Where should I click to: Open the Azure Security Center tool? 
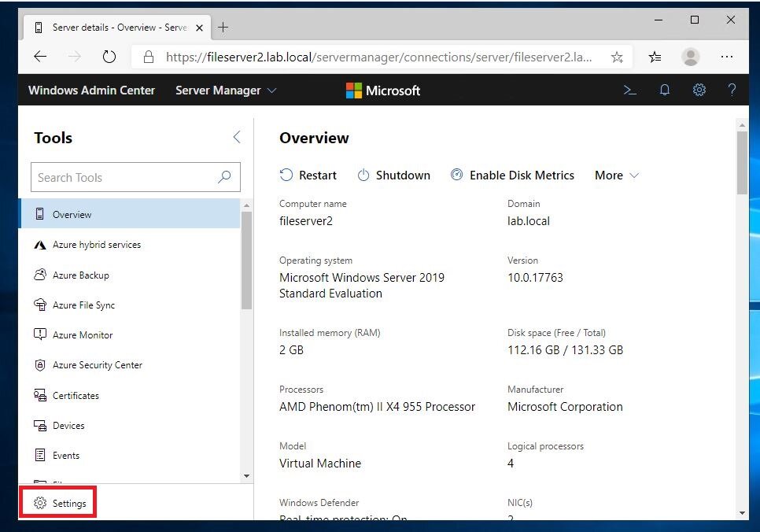129,364
